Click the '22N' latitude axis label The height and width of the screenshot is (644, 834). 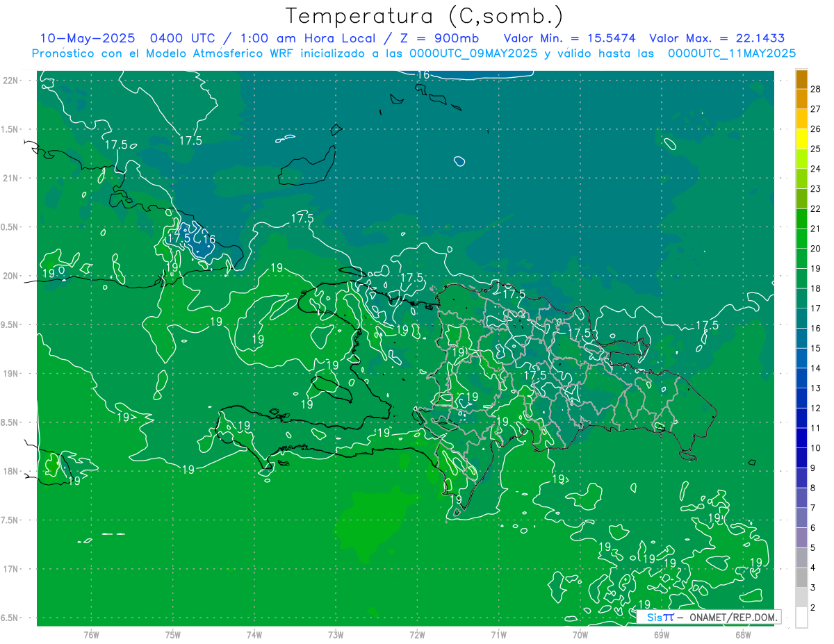[11, 81]
